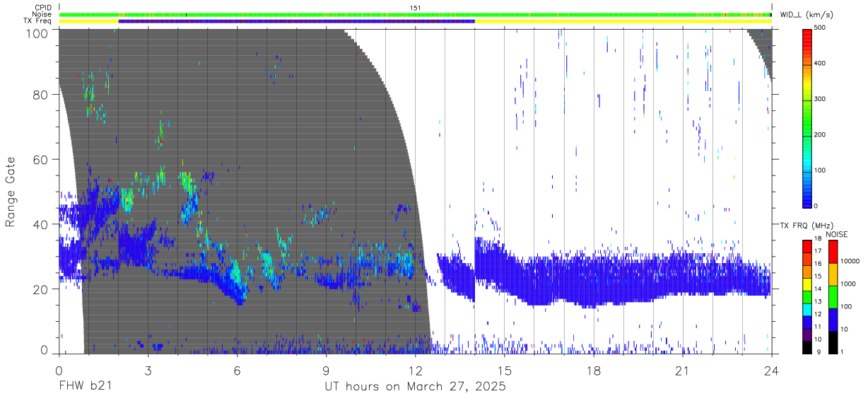Image resolution: width=868 pixels, height=401 pixels.
Task: Click the 1 label on noise legend
Action: [843, 352]
